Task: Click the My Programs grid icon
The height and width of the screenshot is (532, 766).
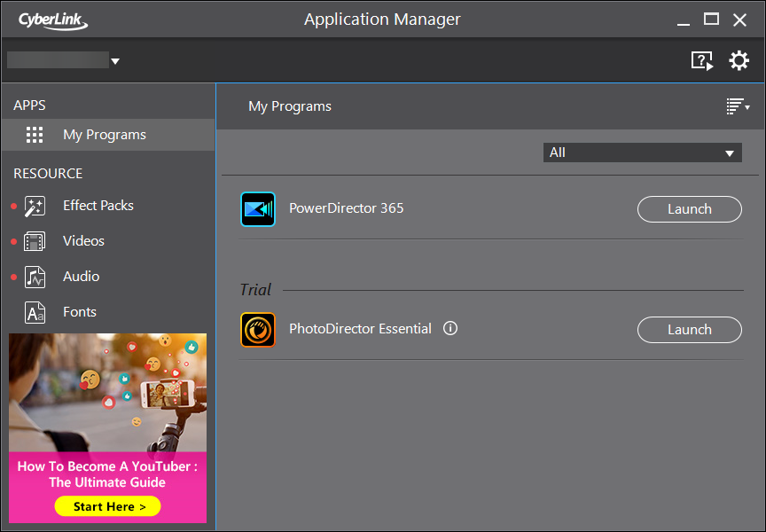Action: [35, 135]
